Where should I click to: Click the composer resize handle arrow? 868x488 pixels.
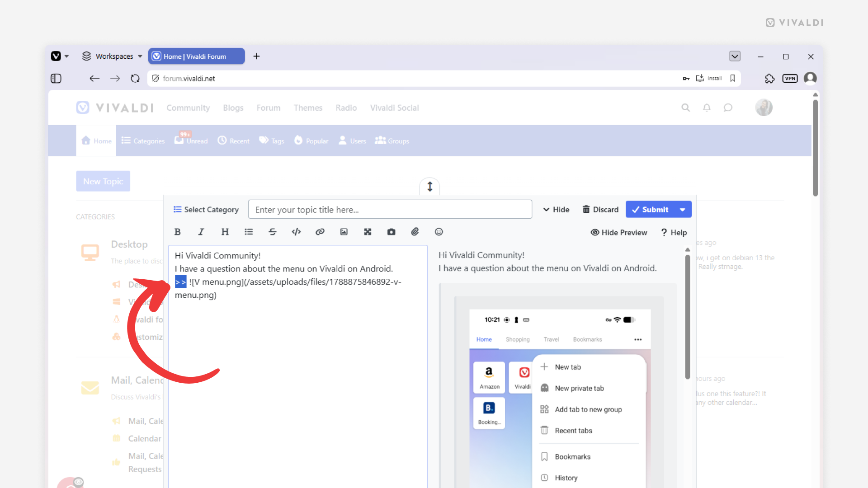429,186
